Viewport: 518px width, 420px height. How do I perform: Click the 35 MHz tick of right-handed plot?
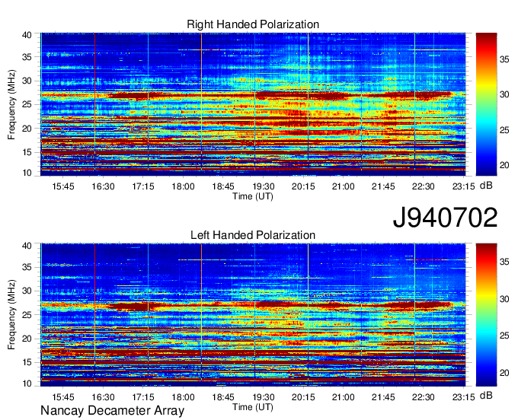click(x=27, y=57)
